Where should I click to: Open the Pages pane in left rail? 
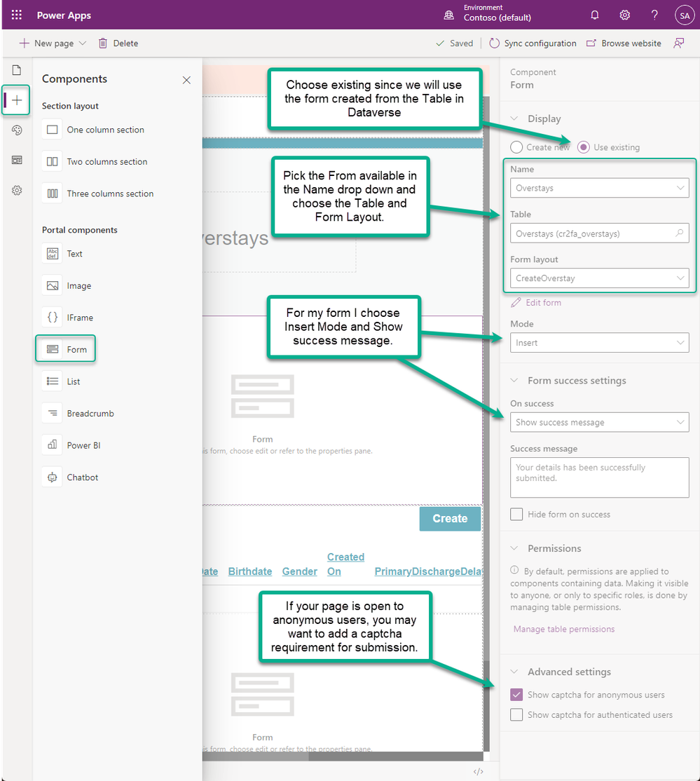16,69
